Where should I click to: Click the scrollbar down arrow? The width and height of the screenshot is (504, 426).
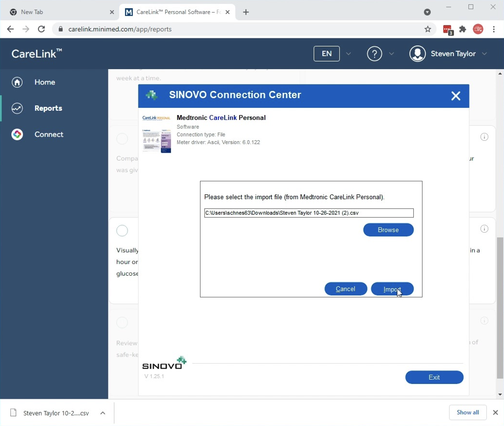tap(500, 395)
